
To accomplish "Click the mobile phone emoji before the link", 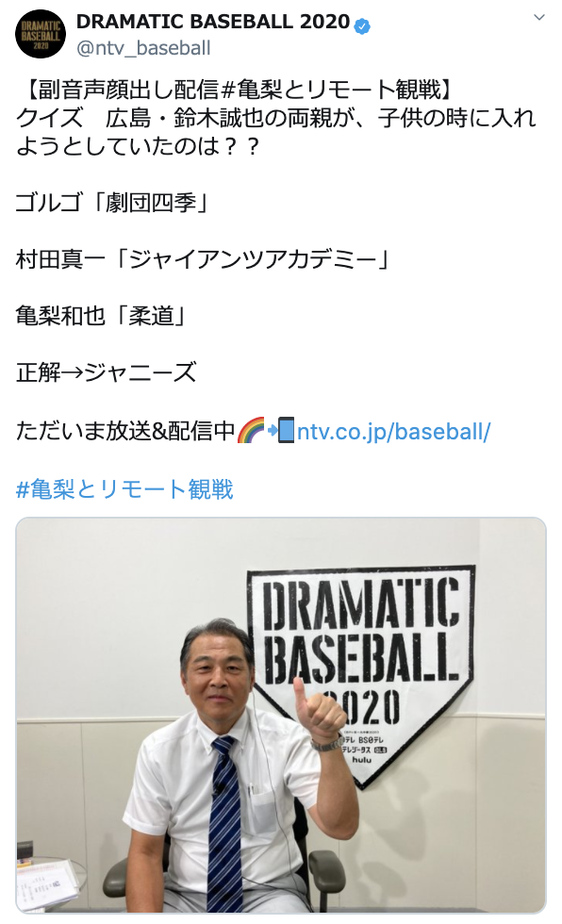I will [x=286, y=430].
